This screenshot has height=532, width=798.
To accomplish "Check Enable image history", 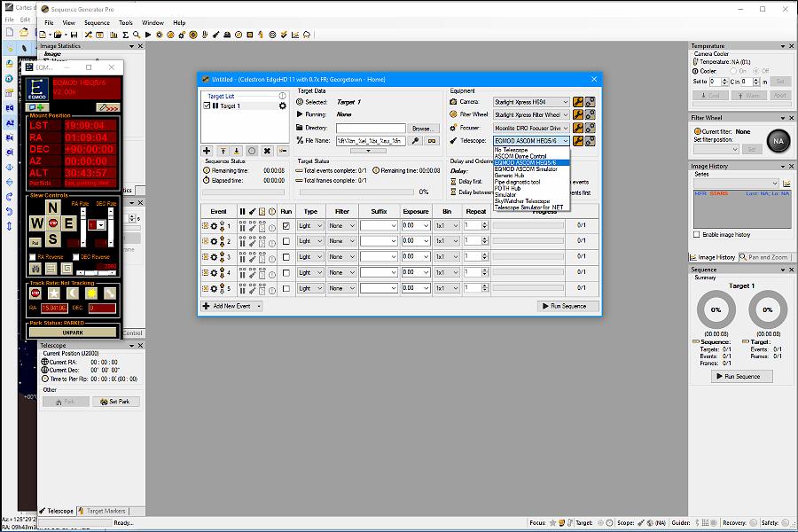I will point(697,235).
